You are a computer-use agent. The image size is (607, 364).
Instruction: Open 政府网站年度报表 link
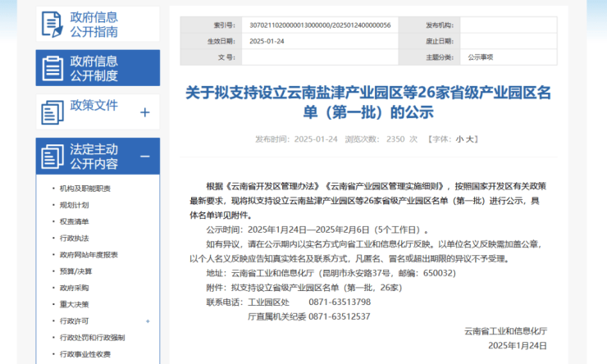click(89, 254)
